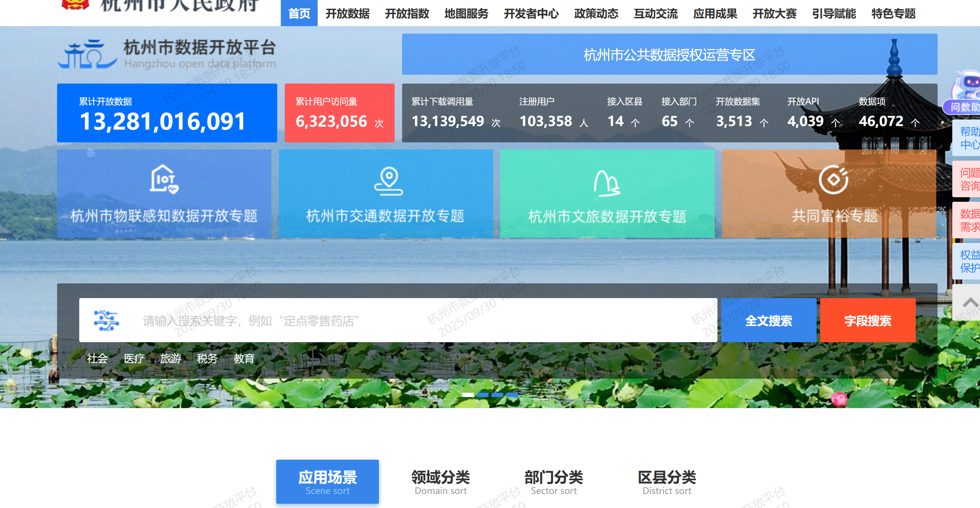Click the traffic location pin icon
980x508 pixels.
(x=388, y=181)
